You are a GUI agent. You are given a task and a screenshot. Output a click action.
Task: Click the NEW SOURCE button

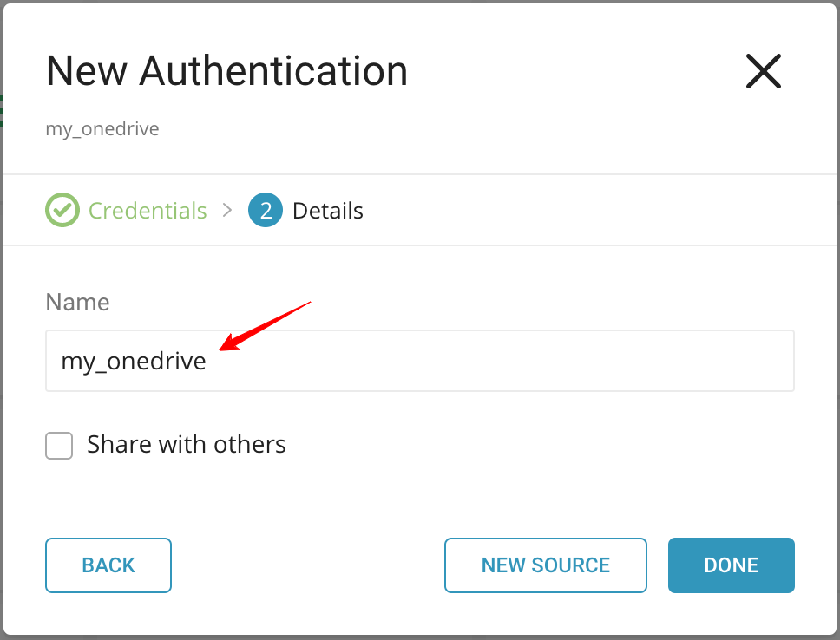point(545,565)
